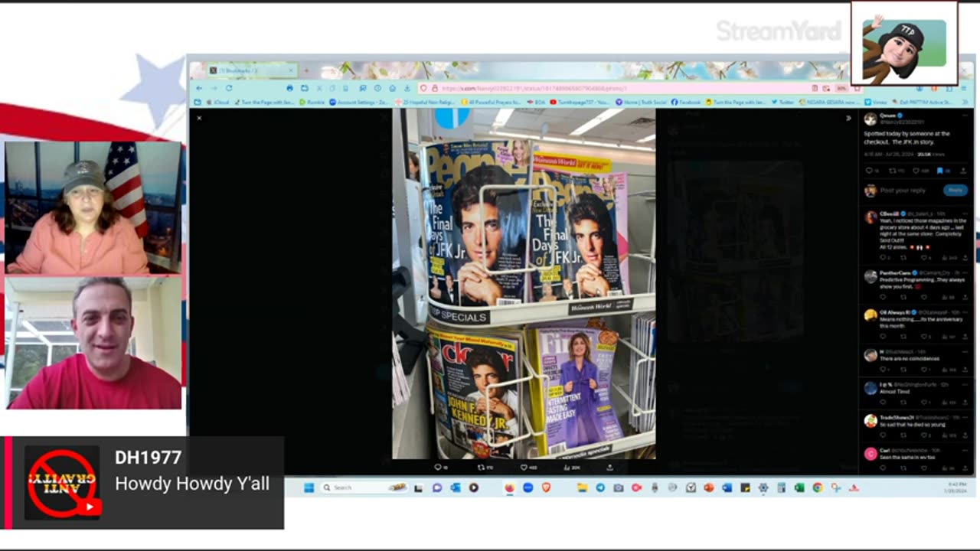Open Outlook from the taskbar
This screenshot has width=980, height=551.
coord(456,487)
